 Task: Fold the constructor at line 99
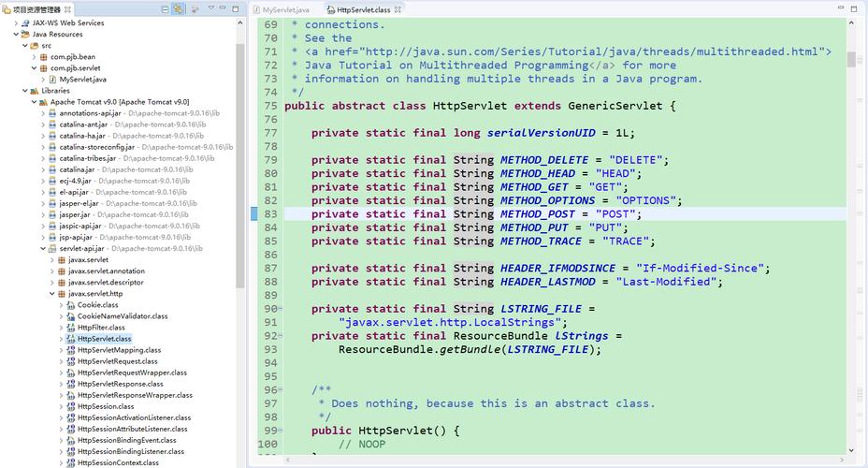(281, 431)
